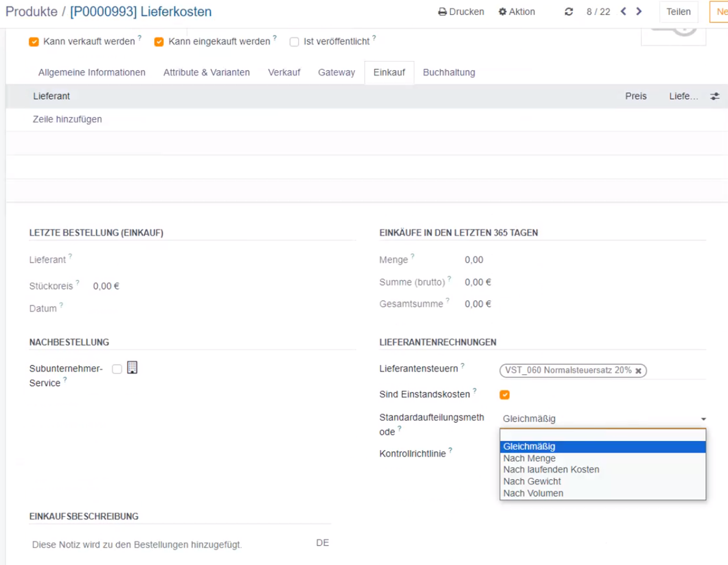The image size is (728, 565).
Task: Click Zeile hinzufügen to add supplier
Action: tap(67, 119)
